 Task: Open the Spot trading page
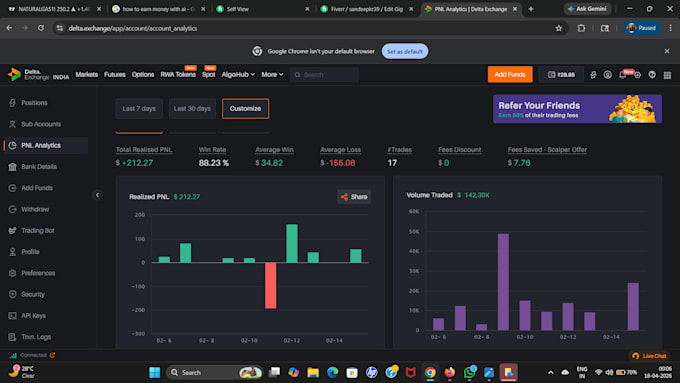click(209, 75)
